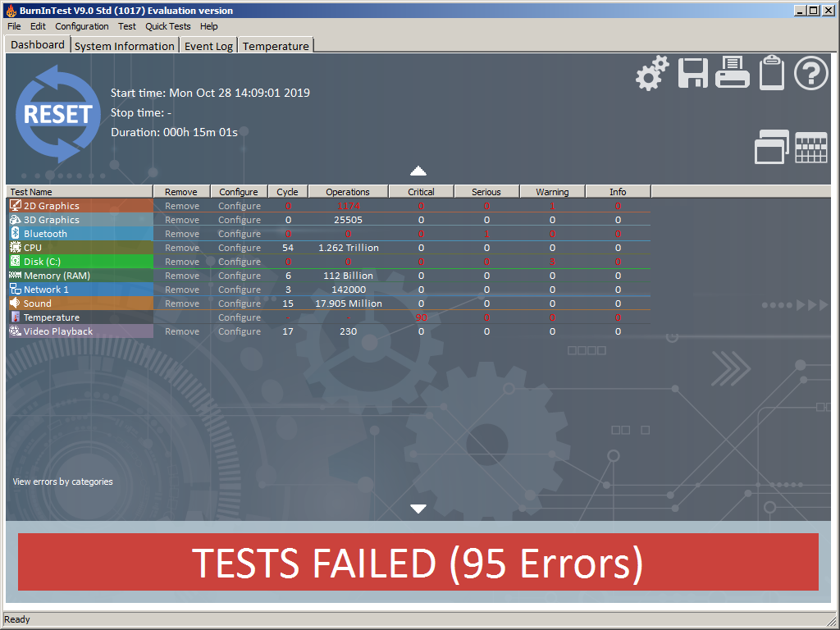Click the Video Playback reel icon

point(16,331)
